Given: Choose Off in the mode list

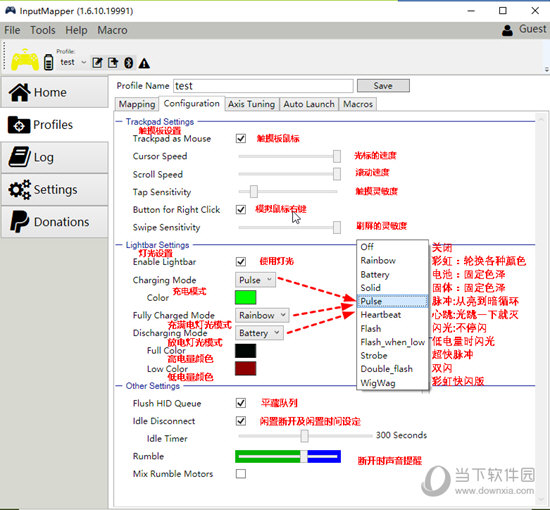Looking at the screenshot, I should pyautogui.click(x=392, y=247).
